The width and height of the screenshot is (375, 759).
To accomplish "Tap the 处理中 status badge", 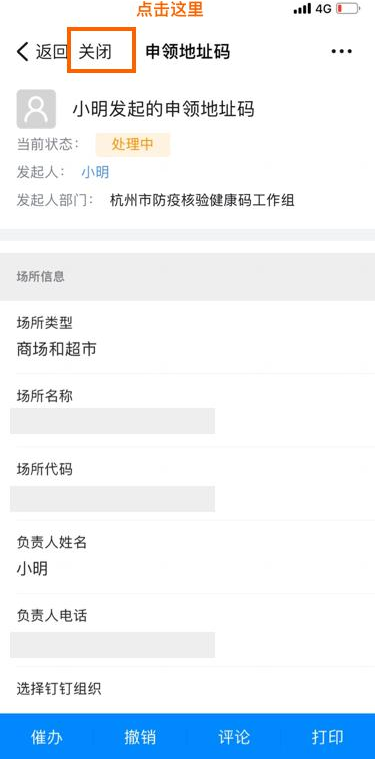I will 133,145.
